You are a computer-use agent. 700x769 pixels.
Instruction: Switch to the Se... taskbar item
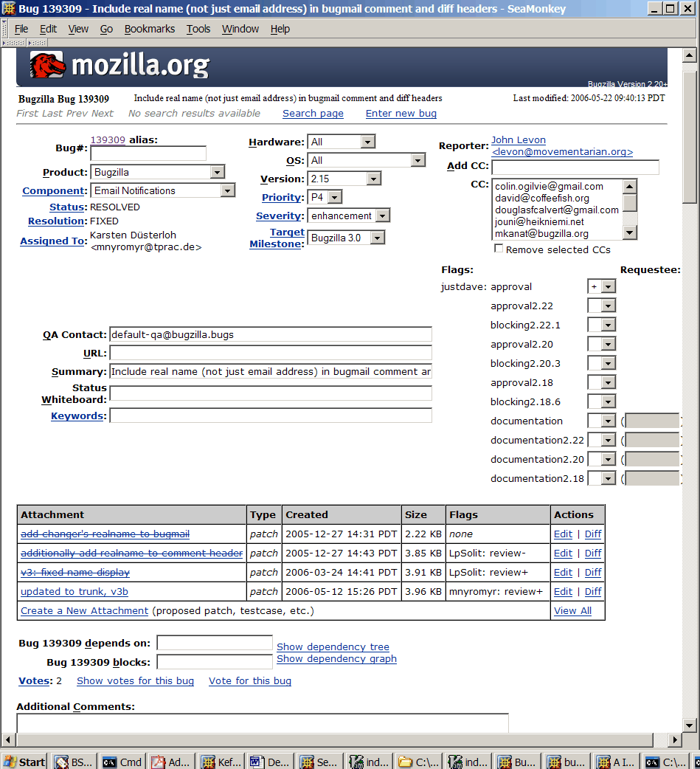pyautogui.click(x=320, y=762)
